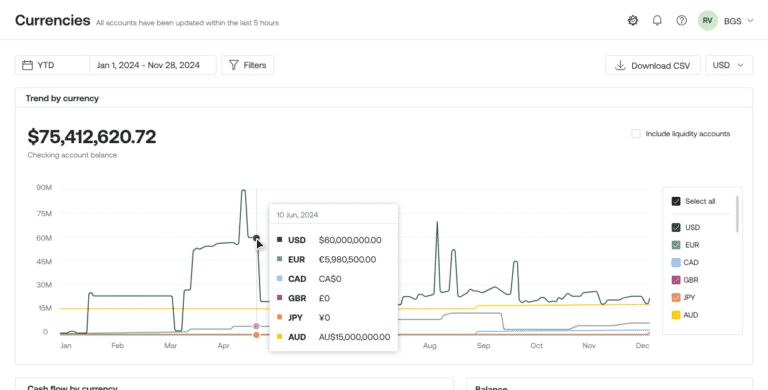The image size is (768, 390).
Task: Enable Include liquidity accounts checkbox
Action: [x=636, y=134]
